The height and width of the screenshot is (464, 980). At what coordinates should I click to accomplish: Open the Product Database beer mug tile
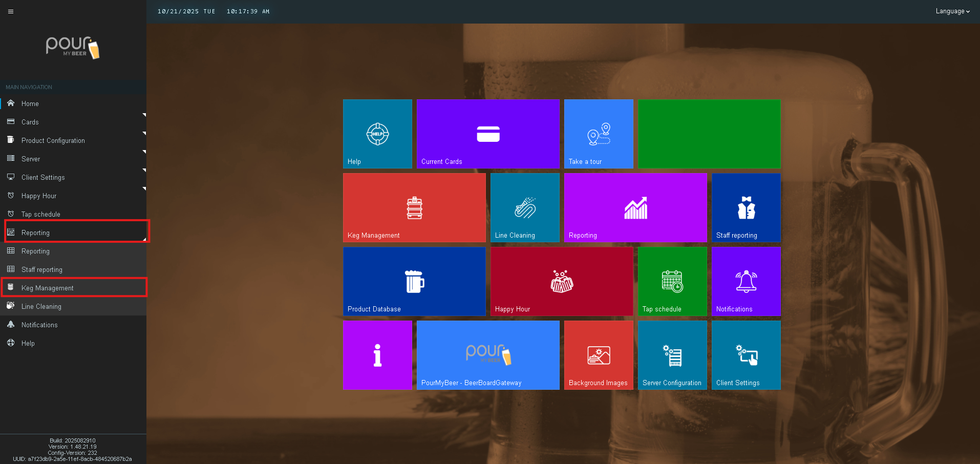[414, 281]
